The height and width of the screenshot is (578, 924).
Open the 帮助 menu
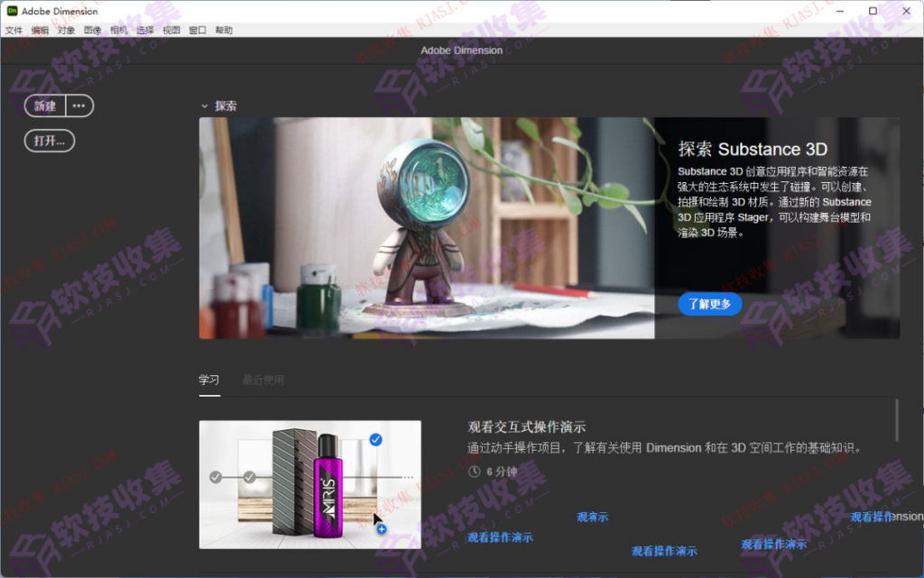(x=223, y=29)
